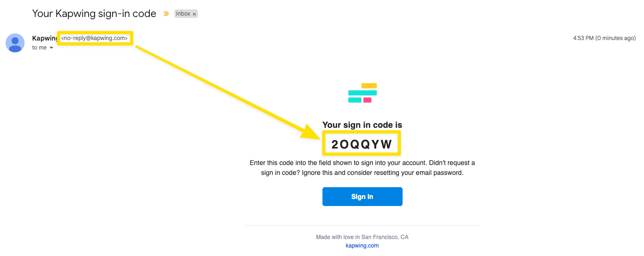Click the 4:53 PM timestamp
The width and height of the screenshot is (644, 256).
pos(604,38)
